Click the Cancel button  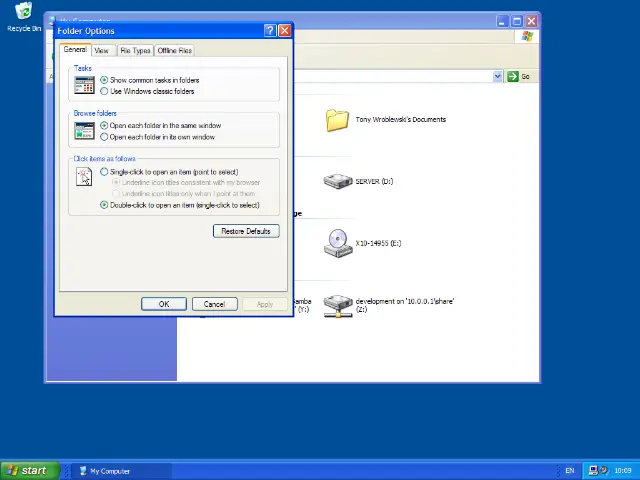214,304
